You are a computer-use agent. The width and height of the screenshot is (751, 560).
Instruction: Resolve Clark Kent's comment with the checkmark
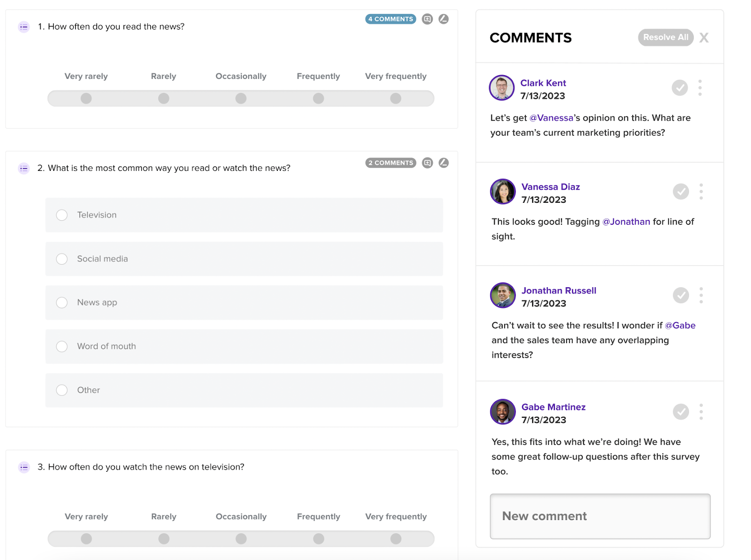pyautogui.click(x=680, y=88)
